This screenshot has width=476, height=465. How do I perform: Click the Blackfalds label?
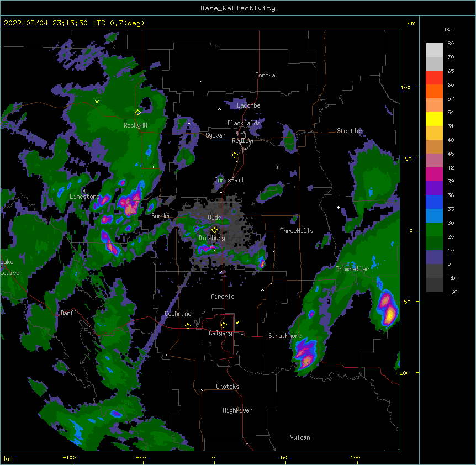[244, 123]
